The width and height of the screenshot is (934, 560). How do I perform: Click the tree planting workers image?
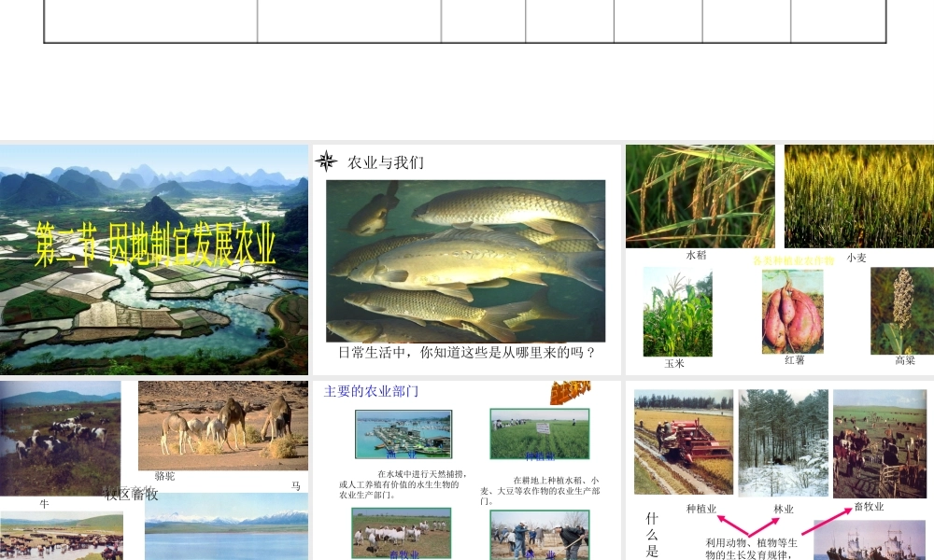(540, 535)
